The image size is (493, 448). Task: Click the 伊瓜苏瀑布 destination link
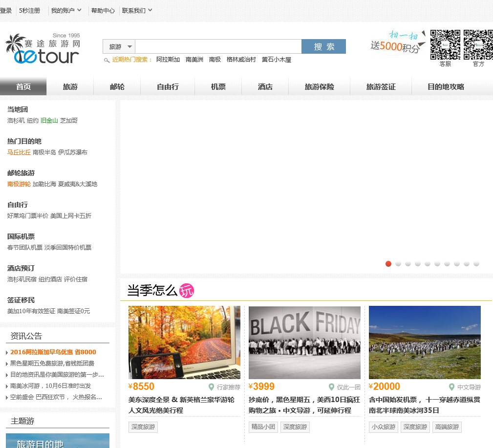73,152
